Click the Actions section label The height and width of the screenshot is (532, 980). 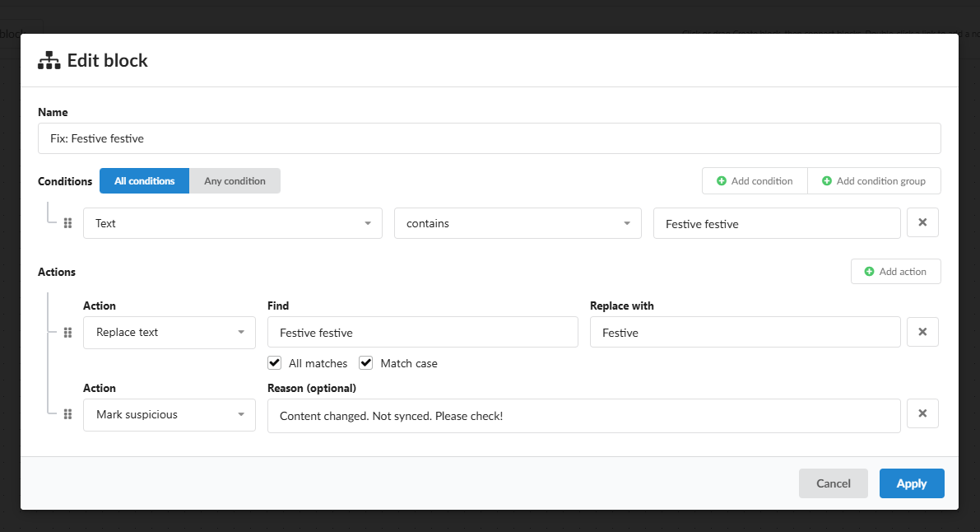[x=57, y=272]
